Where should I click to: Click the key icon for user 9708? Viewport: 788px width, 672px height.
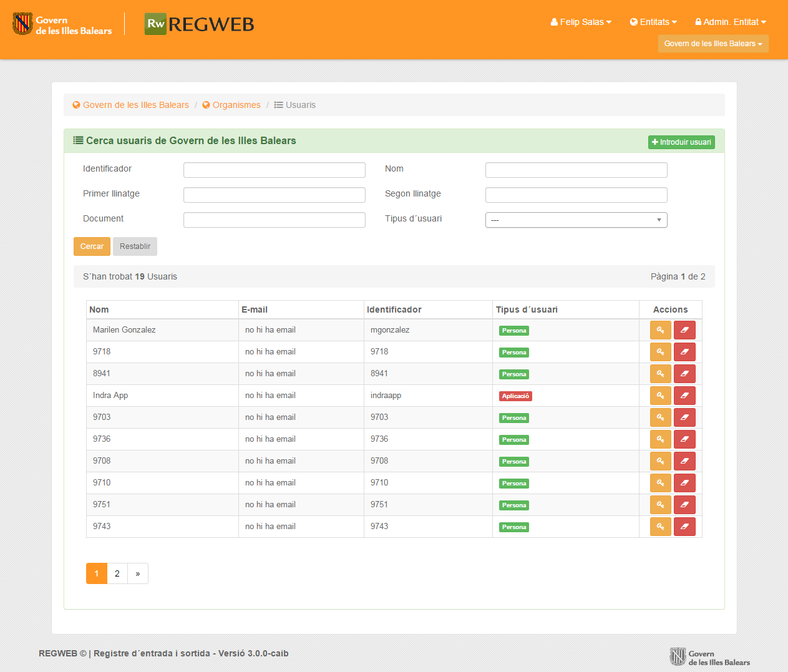click(660, 461)
